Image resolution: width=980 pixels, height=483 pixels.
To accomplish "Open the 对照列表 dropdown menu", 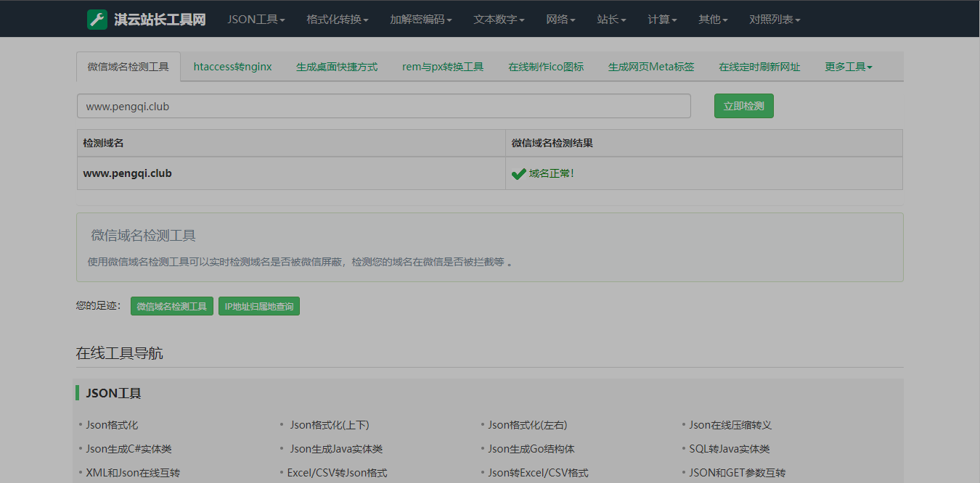I will 775,20.
